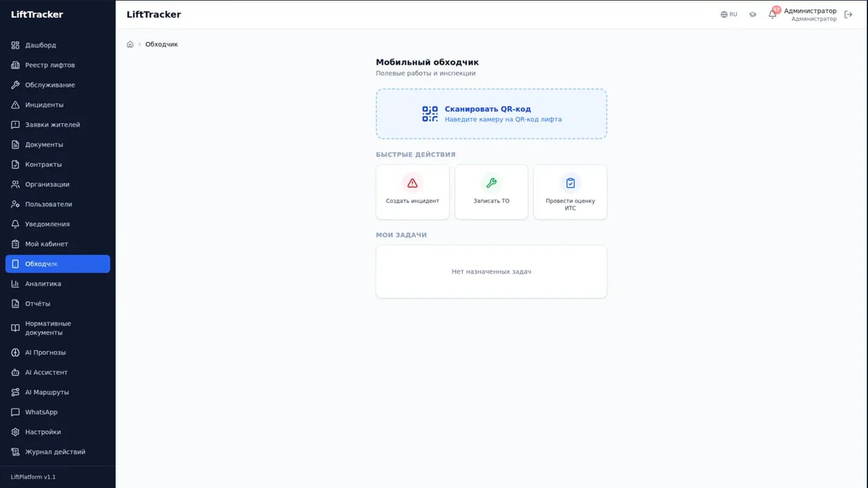Image resolution: width=868 pixels, height=488 pixels.
Task: Click the Записать ТО label
Action: 491,201
